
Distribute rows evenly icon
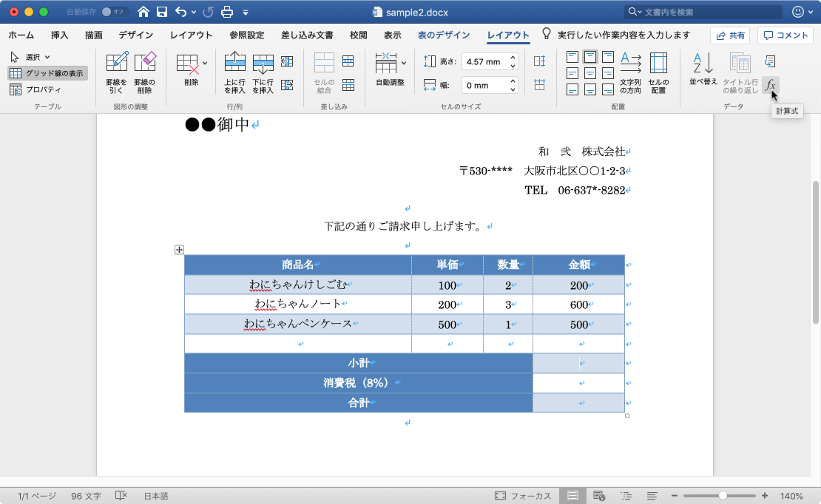tap(539, 61)
